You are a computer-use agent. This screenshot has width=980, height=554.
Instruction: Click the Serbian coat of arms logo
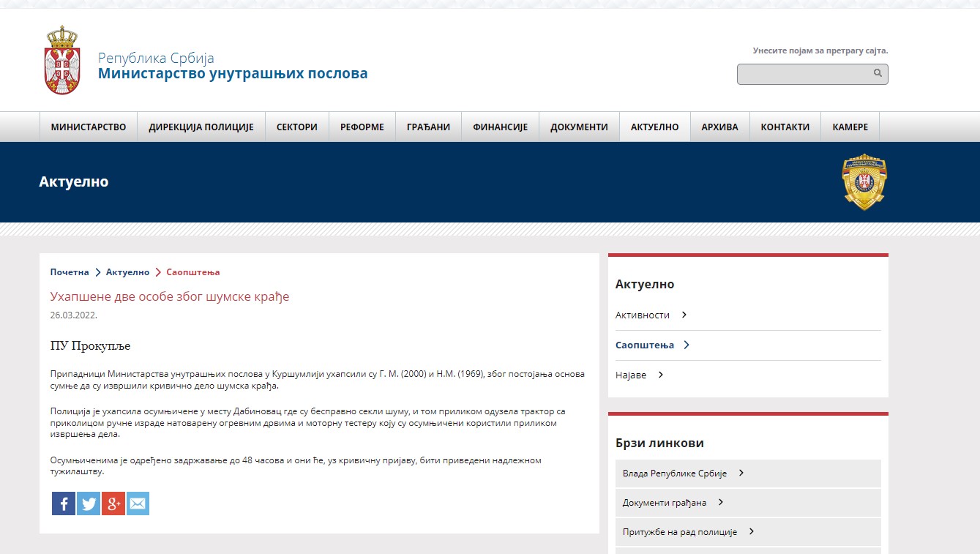(61, 60)
